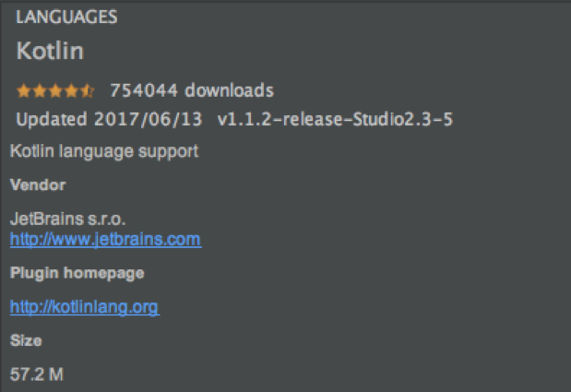Viewport: 571px width, 392px height.
Task: Open the http://www.jetbrains.com vendor link
Action: click(105, 240)
